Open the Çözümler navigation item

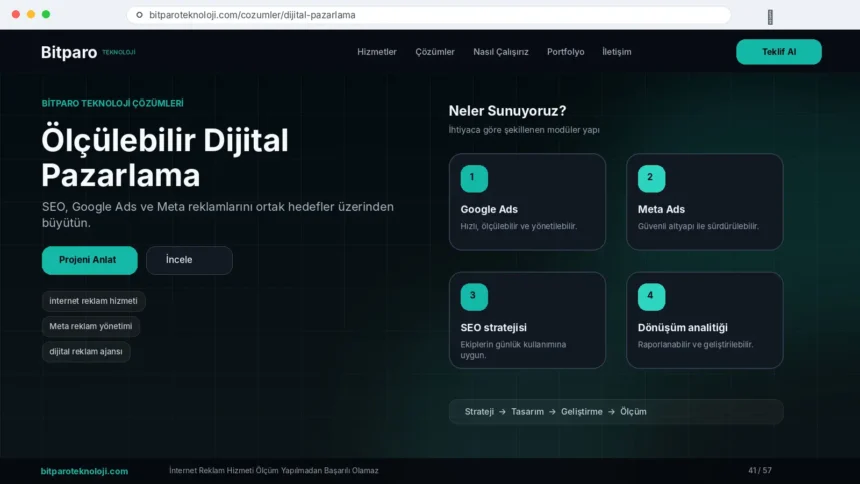coord(435,52)
